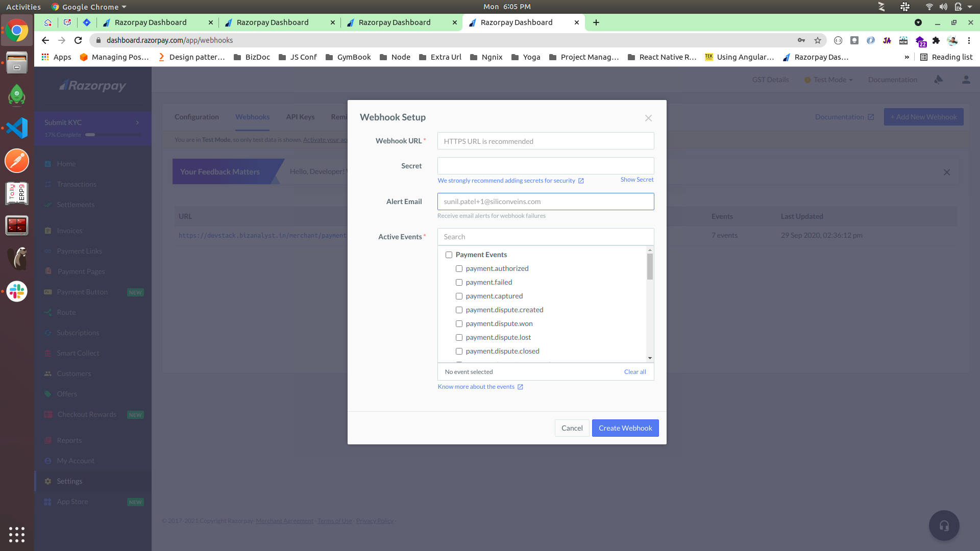Click the Cancel button
The width and height of the screenshot is (980, 551).
[x=572, y=428]
